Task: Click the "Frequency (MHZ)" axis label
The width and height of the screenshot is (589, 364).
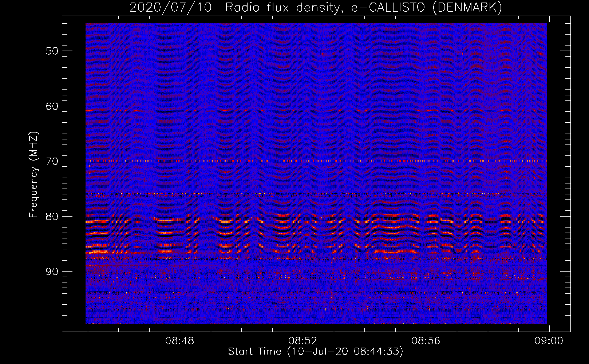Action: 33,175
